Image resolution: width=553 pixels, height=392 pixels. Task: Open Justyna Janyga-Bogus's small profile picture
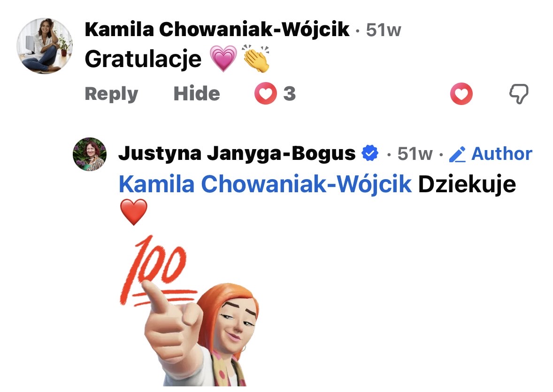[x=90, y=154]
